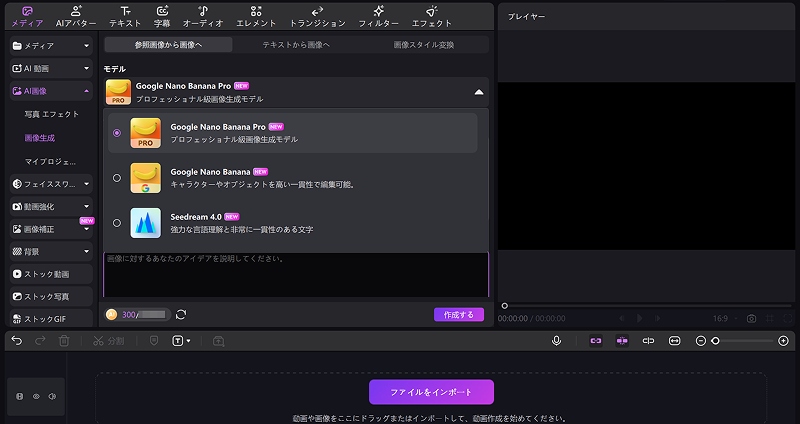Click Seedream 4.0 model icon
The width and height of the screenshot is (800, 424).
click(x=145, y=223)
